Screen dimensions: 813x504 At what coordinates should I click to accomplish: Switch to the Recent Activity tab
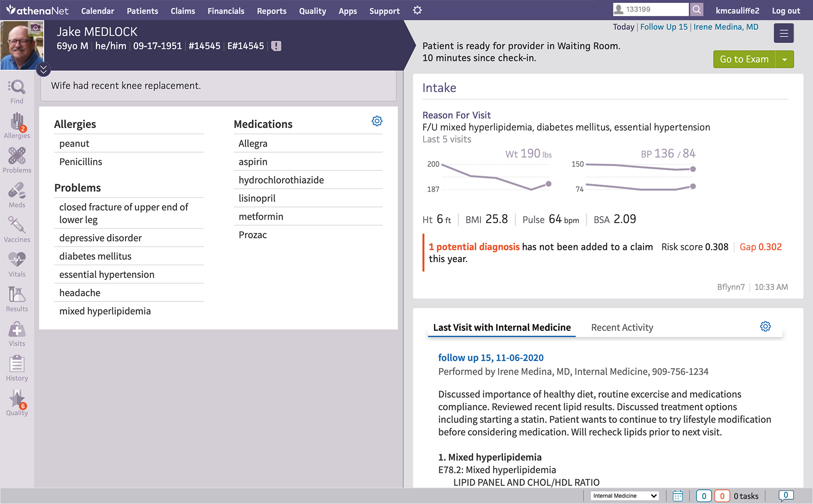622,327
